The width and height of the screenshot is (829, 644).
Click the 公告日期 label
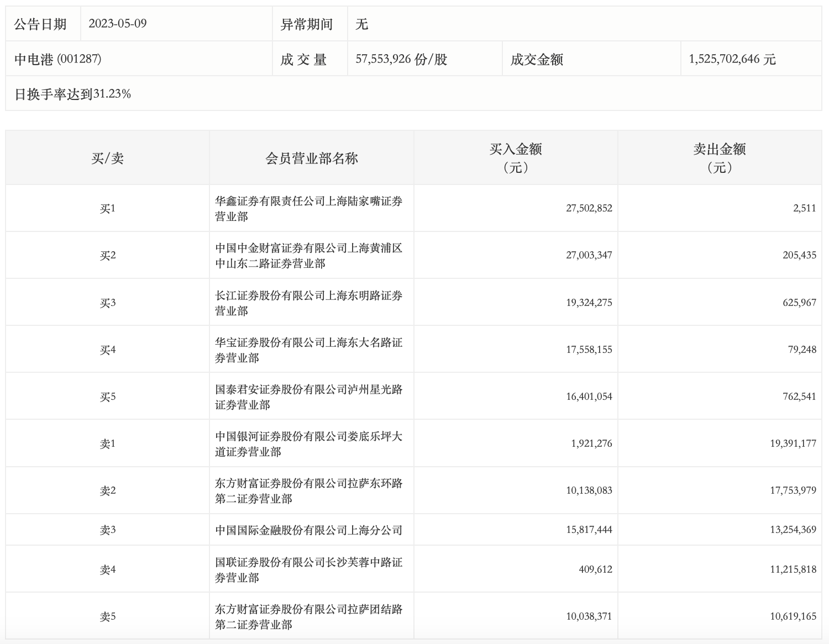[40, 24]
